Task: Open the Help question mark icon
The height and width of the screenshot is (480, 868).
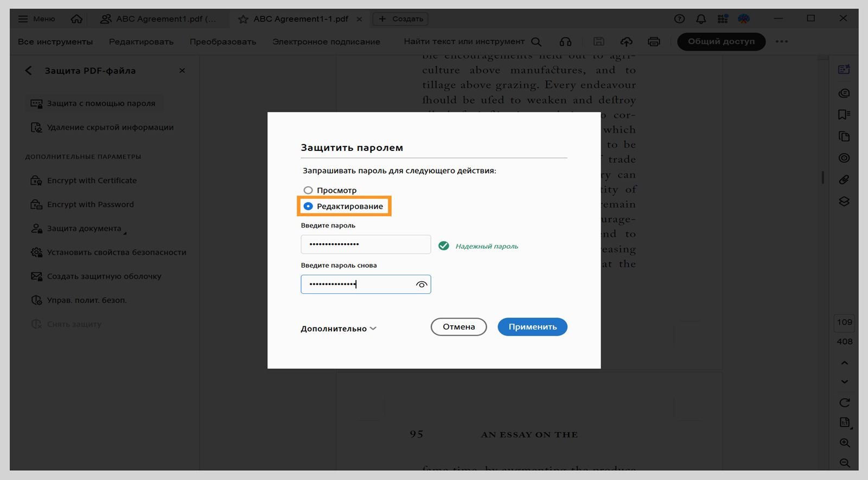Action: [679, 19]
